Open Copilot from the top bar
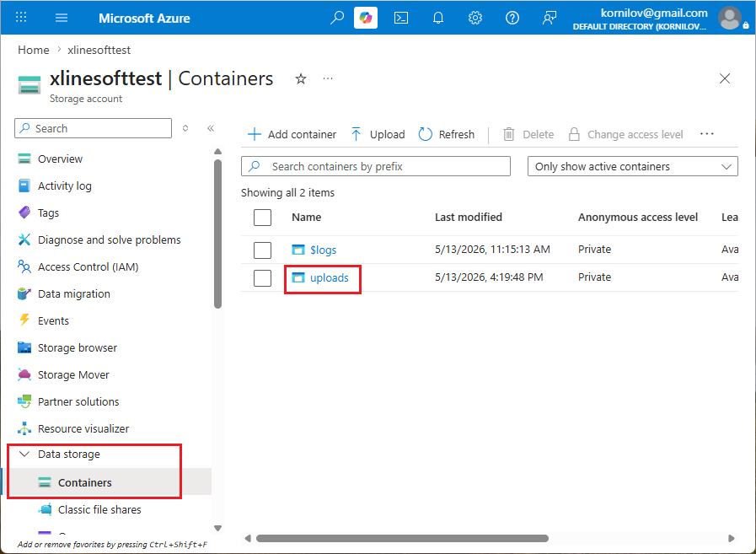The width and height of the screenshot is (756, 554). pyautogui.click(x=366, y=18)
